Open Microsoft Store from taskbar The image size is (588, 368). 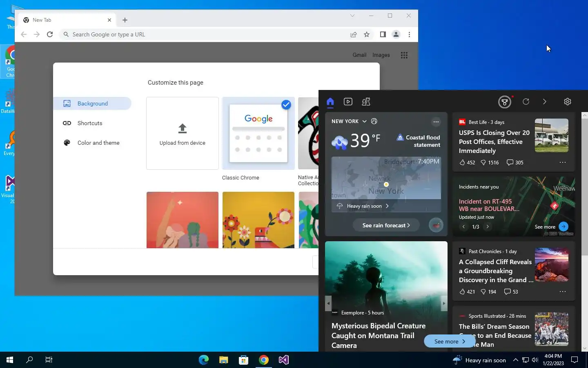coord(243,360)
